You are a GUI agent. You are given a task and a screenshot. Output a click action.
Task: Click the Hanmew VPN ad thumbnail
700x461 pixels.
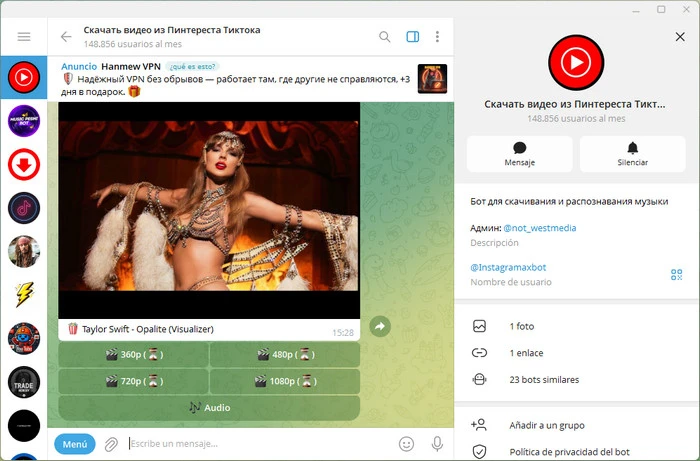(432, 79)
